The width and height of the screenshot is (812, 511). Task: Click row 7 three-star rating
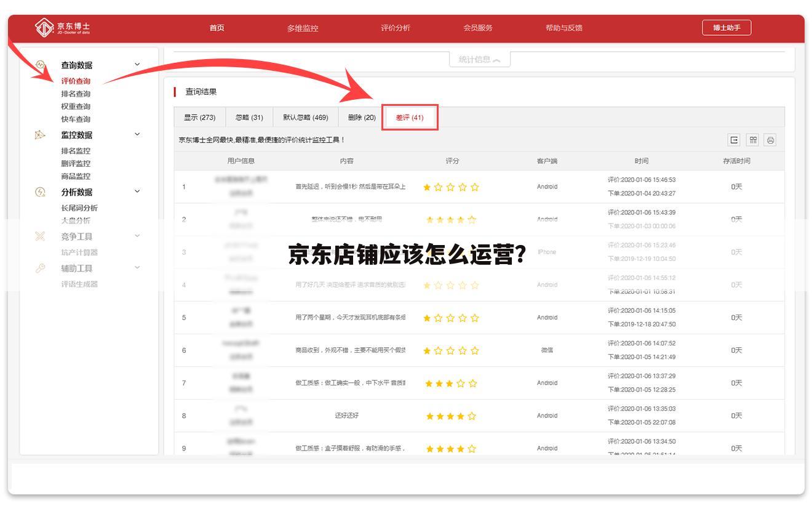coord(451,384)
